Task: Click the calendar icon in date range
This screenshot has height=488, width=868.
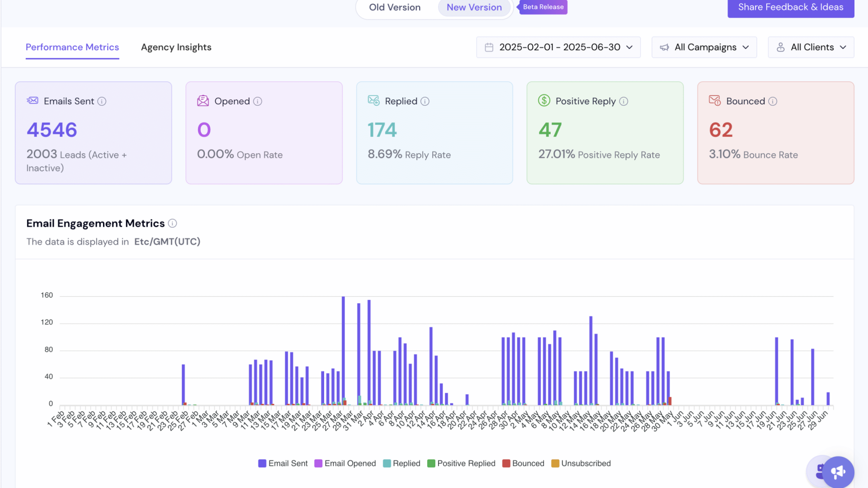Action: [x=489, y=47]
